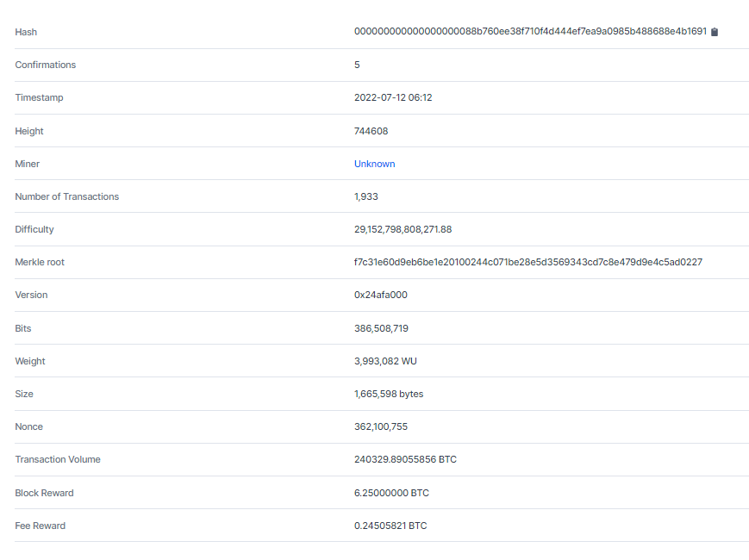The image size is (749, 560).
Task: Click the Hash label
Action: [x=26, y=32]
